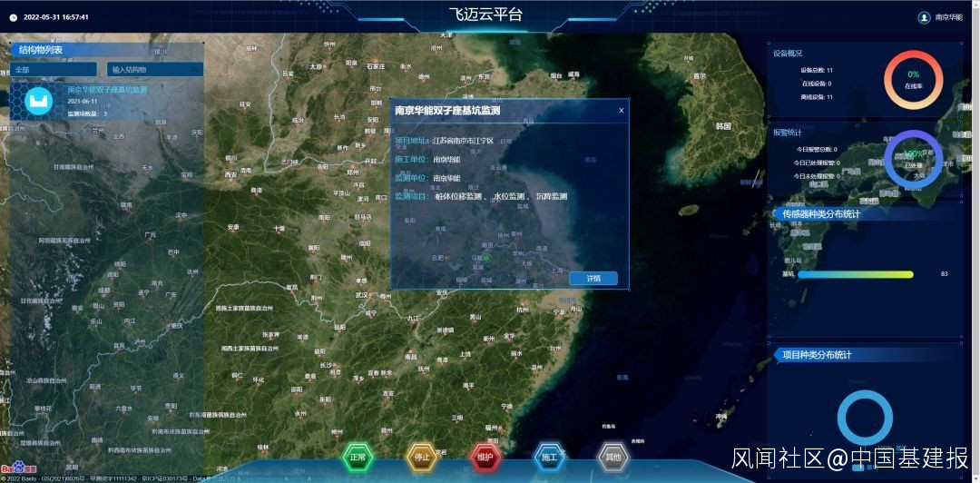This screenshot has height=483, width=980.
Task: Click the 100% 已处理 ring gauge
Action: point(913,160)
